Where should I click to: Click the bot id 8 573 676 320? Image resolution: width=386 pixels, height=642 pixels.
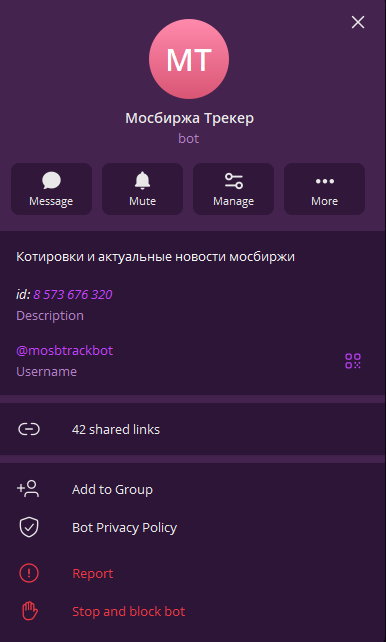coord(73,294)
